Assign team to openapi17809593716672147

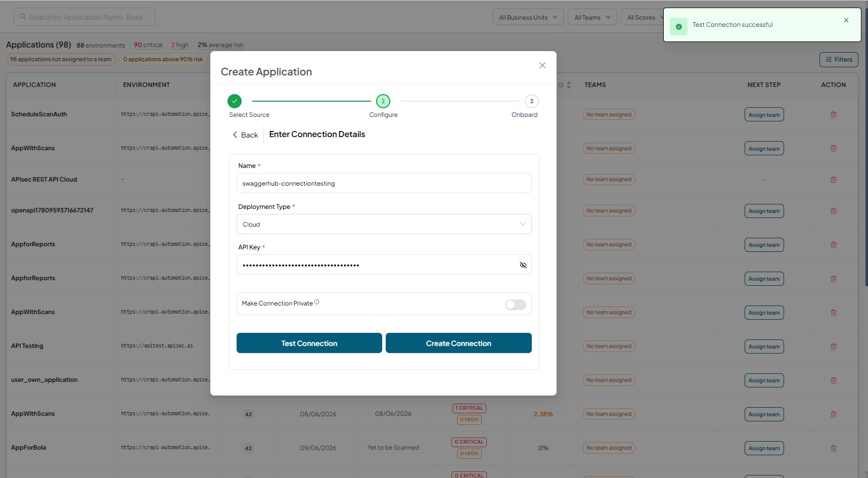tap(764, 211)
